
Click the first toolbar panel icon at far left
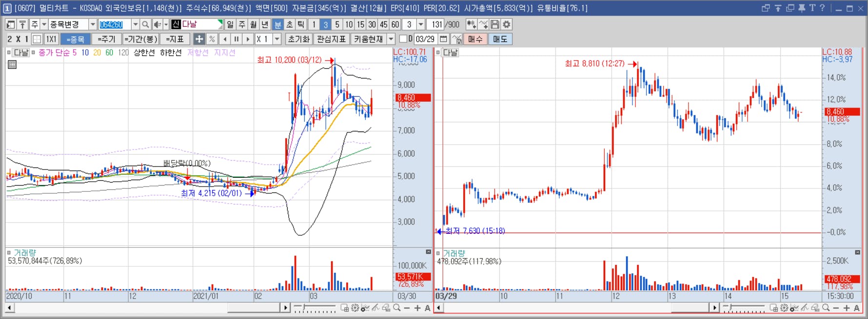point(11,24)
